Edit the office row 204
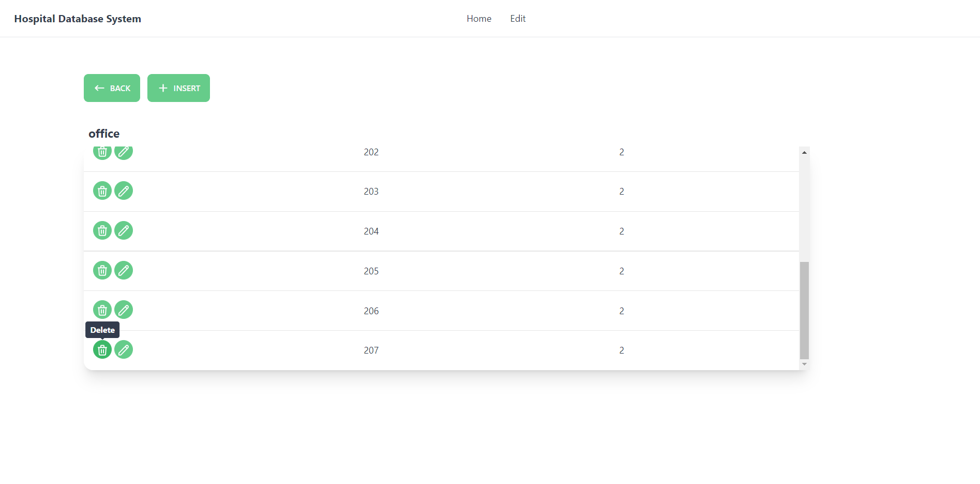The image size is (980, 484). [124, 230]
